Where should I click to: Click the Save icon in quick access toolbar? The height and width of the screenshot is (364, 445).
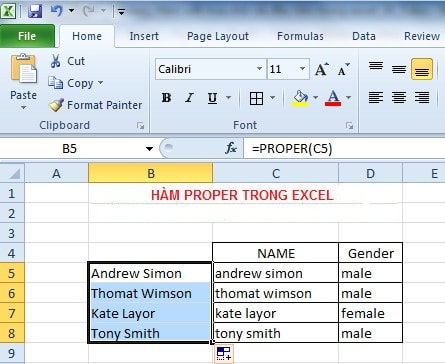(35, 11)
